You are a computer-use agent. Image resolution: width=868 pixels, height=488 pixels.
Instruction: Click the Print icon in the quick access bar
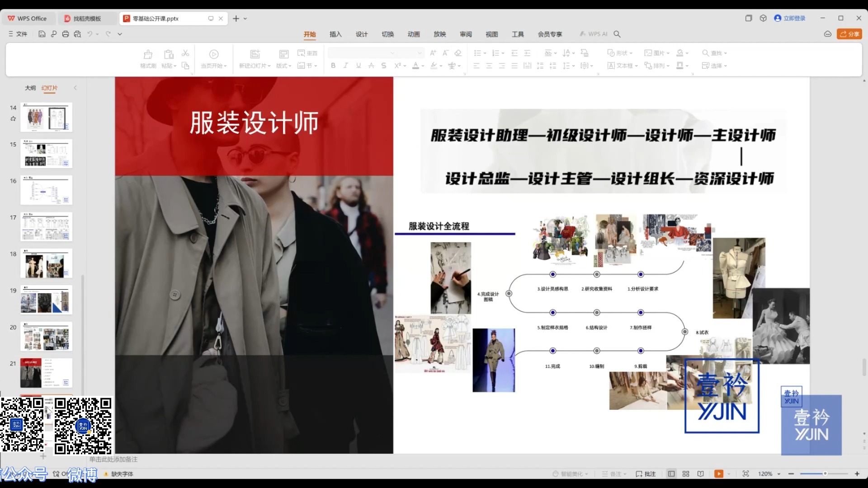coord(66,34)
